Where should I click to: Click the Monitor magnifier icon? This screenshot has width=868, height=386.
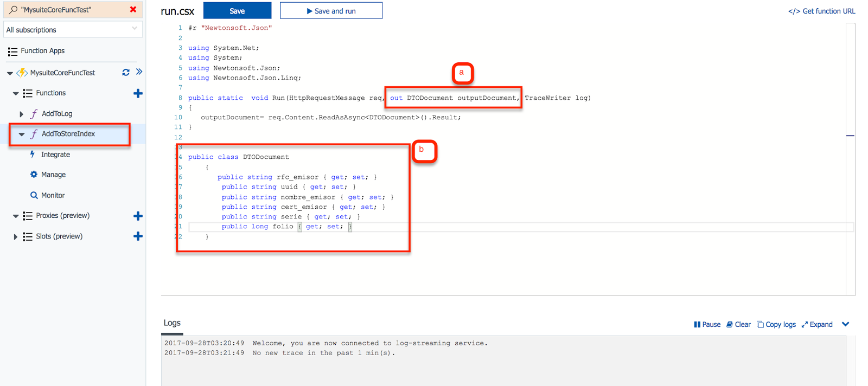tap(34, 195)
